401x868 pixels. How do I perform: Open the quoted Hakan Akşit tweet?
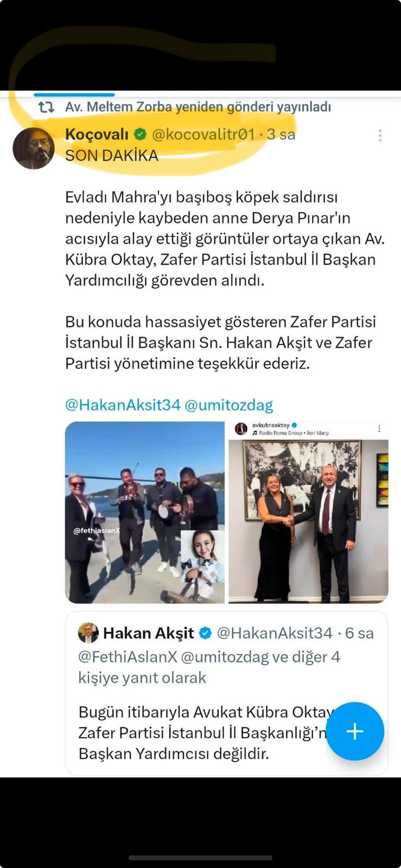click(x=227, y=693)
